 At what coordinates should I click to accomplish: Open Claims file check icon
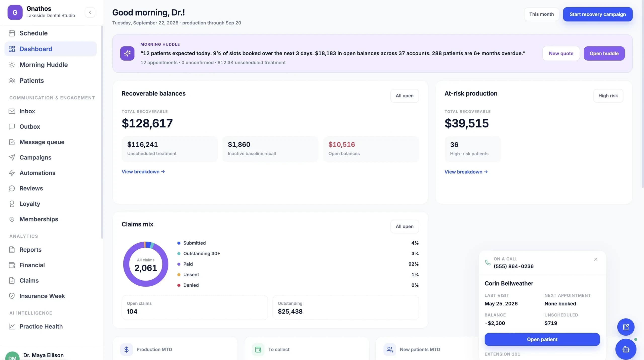pos(12,281)
